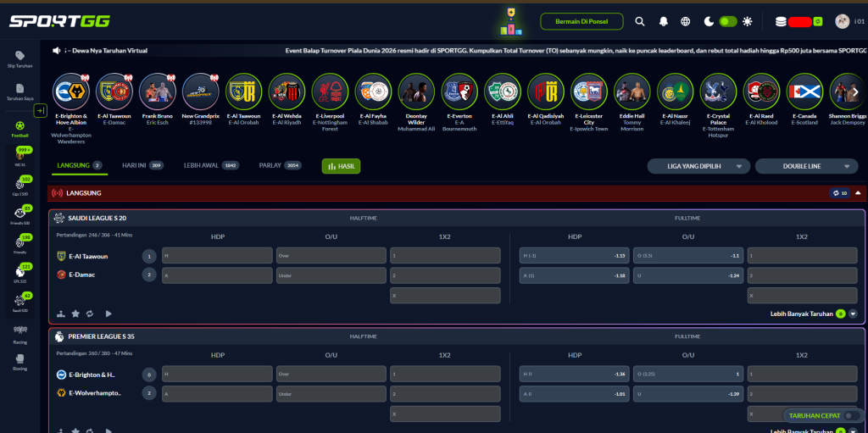Expand Lebih Banyak Taruhan for Saudi League
868x433 pixels.
(x=853, y=314)
